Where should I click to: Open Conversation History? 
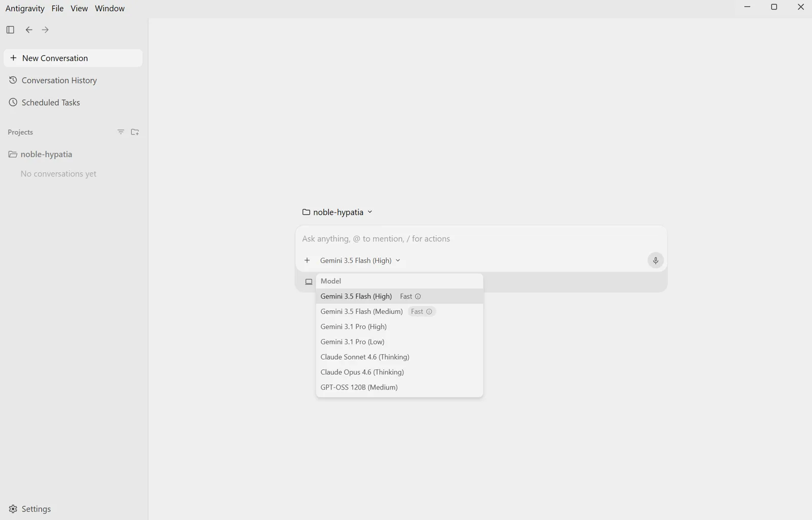pos(73,80)
